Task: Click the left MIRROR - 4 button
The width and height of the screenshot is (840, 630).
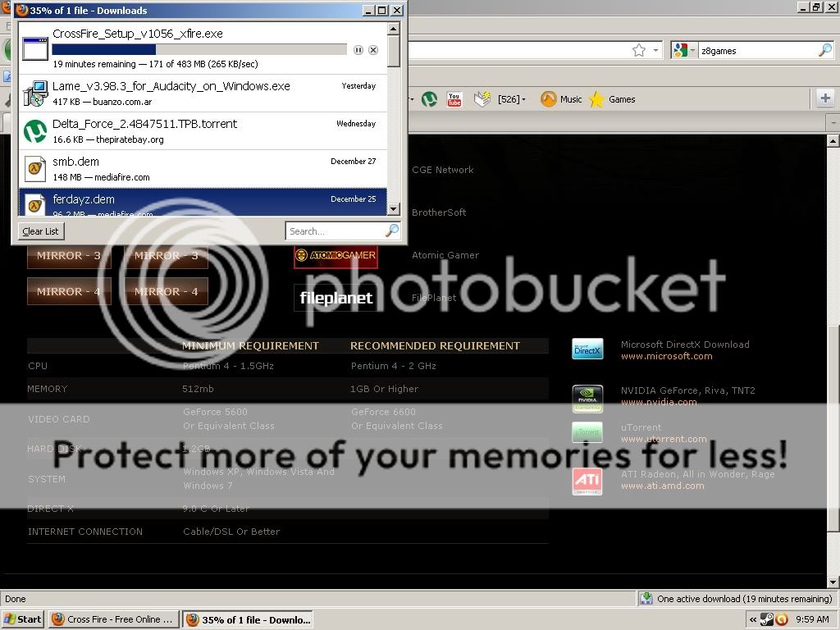Action: (x=68, y=291)
